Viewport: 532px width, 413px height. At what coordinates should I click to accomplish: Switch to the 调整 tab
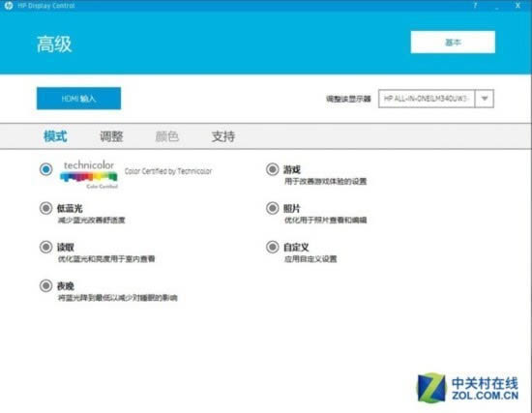pos(111,136)
